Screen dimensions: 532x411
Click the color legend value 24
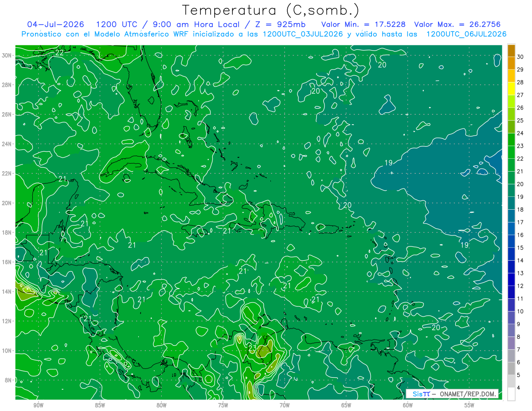coord(520,133)
